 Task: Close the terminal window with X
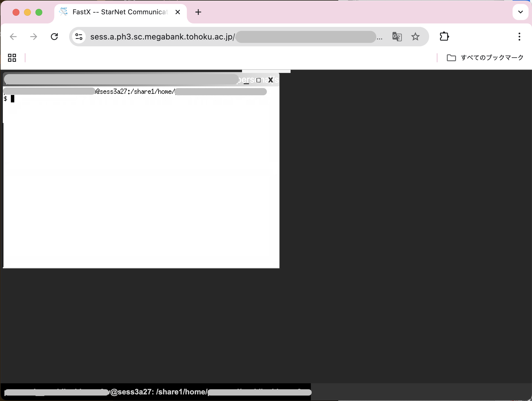tap(271, 80)
